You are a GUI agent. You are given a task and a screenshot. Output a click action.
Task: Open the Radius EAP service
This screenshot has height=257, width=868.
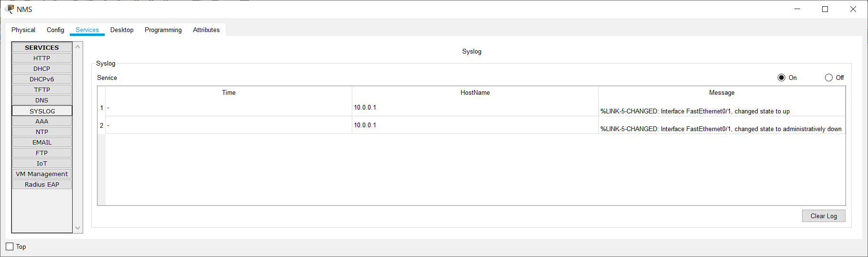point(42,184)
